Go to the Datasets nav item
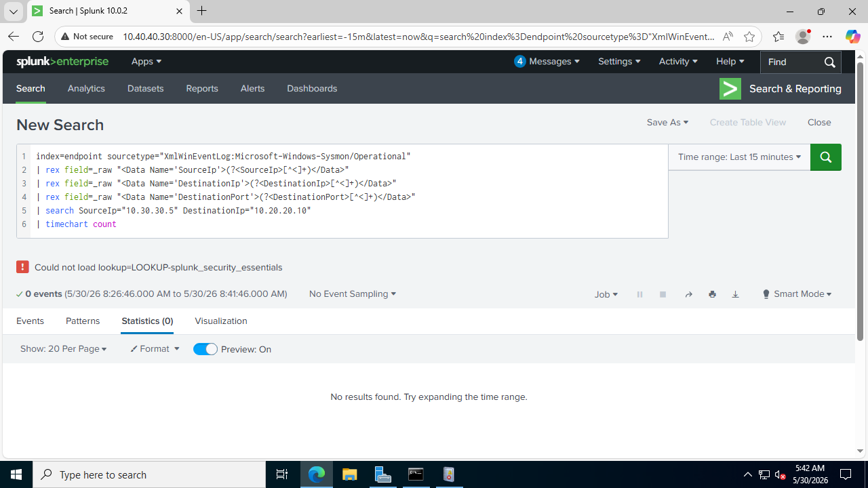 point(146,89)
